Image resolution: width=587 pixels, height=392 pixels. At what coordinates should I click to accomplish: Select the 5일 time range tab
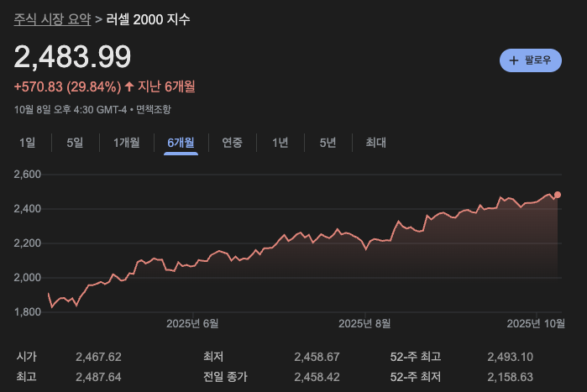click(75, 143)
